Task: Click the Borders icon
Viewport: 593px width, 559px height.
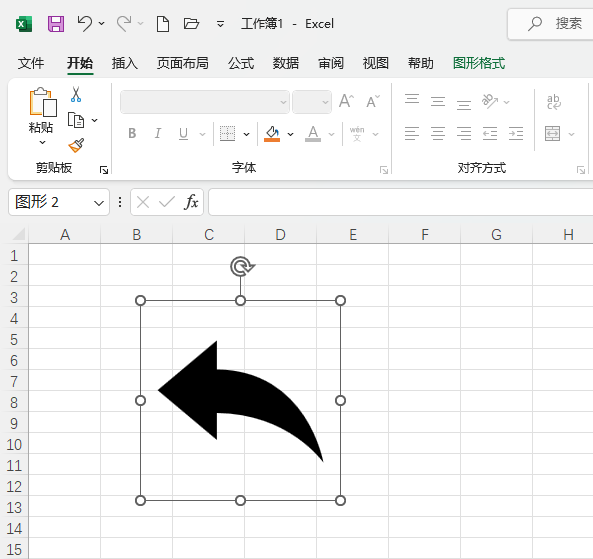Action: click(x=227, y=134)
